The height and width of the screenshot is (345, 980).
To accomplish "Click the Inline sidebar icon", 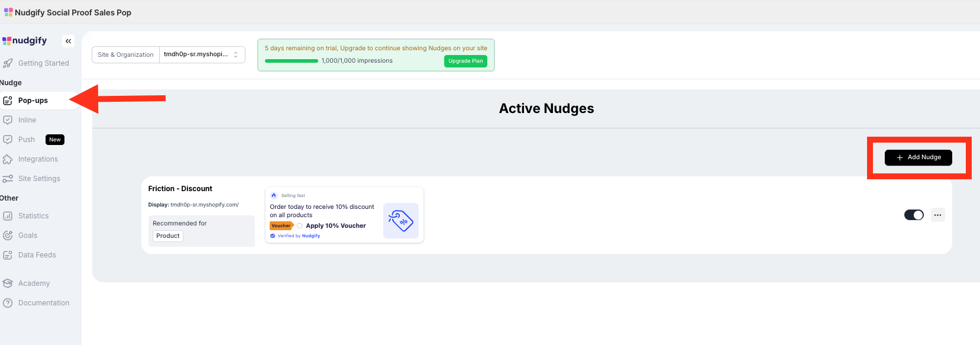I will tap(8, 120).
